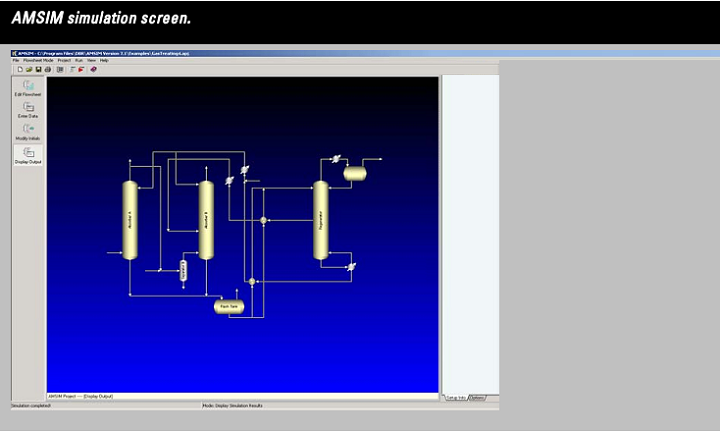720x432 pixels.
Task: Click the Save floppy disk icon
Action: 38,69
